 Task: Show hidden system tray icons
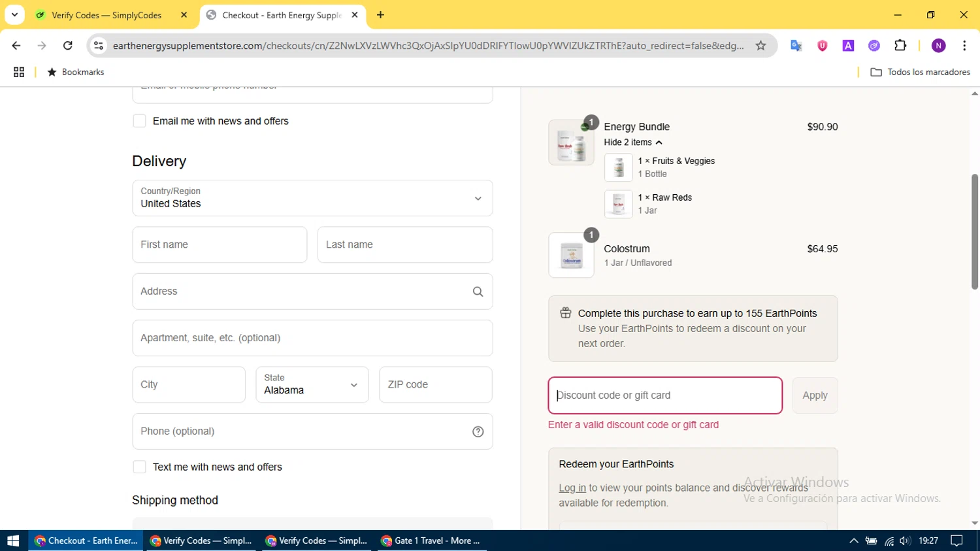coord(853,541)
